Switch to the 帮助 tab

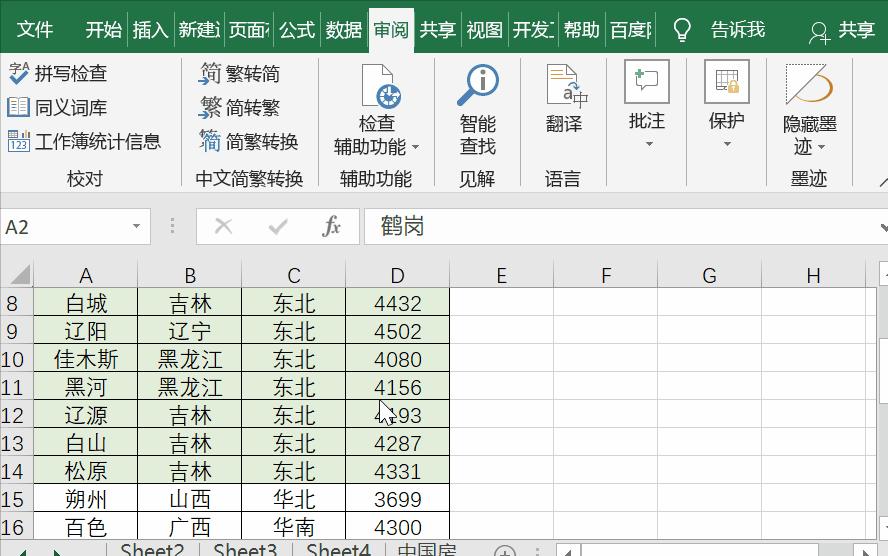click(582, 29)
